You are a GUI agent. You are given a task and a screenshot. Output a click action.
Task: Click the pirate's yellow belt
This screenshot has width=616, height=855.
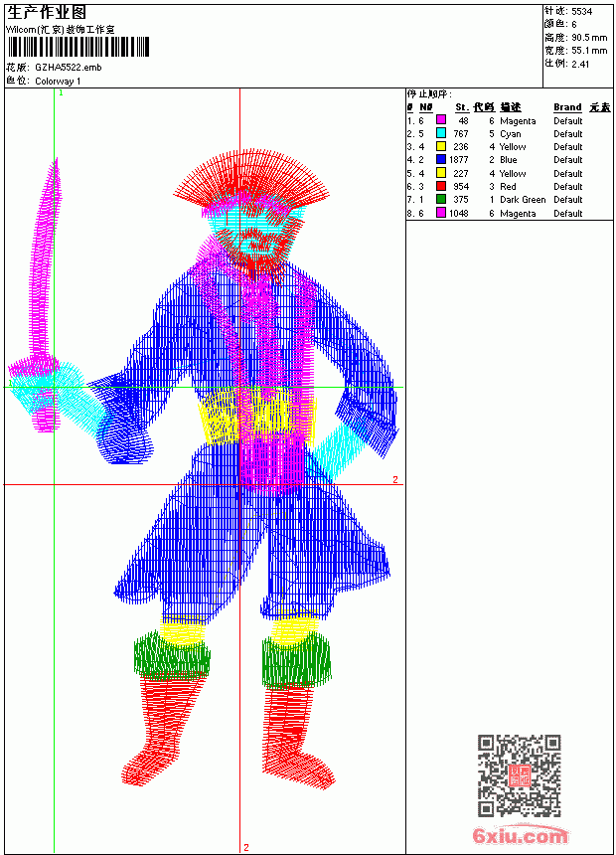(x=257, y=416)
